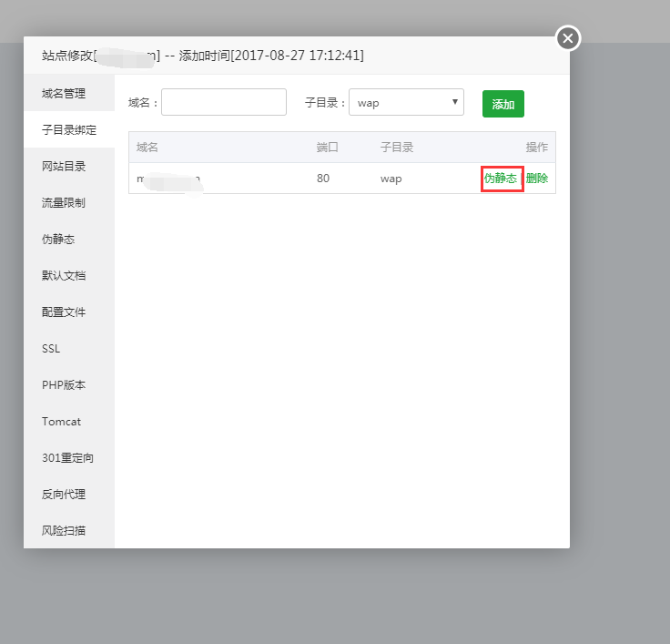670x644 pixels.
Task: Open the 域名管理 tab
Action: click(x=69, y=93)
